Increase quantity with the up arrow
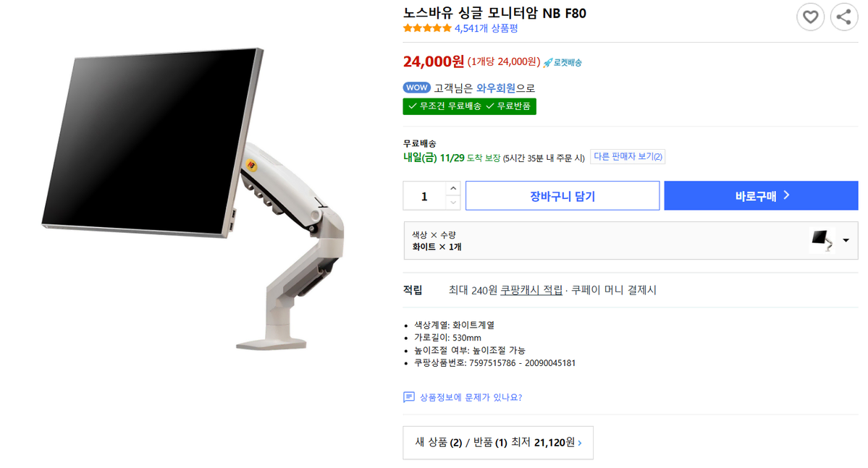This screenshot has width=868, height=468. 452,188
